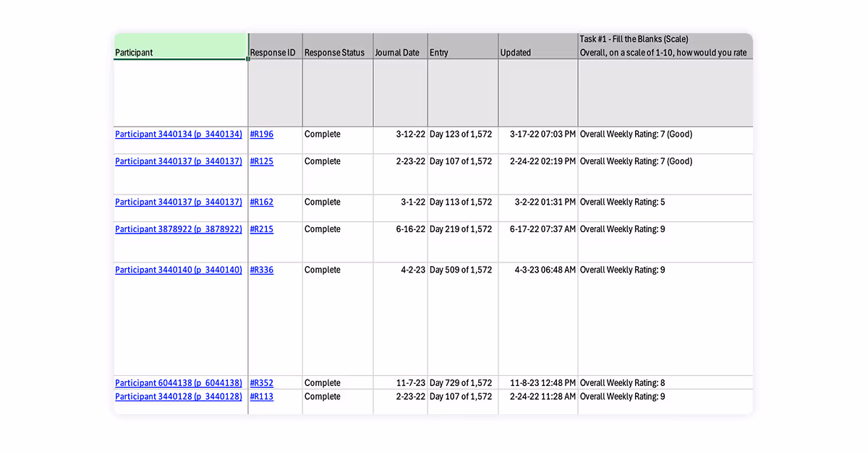Select the Response Status column header
868x454 pixels.
click(x=335, y=52)
